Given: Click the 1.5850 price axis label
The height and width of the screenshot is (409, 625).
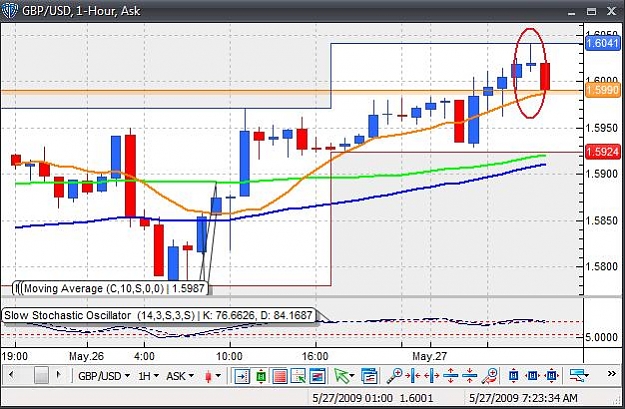Looking at the screenshot, I should click(x=602, y=220).
